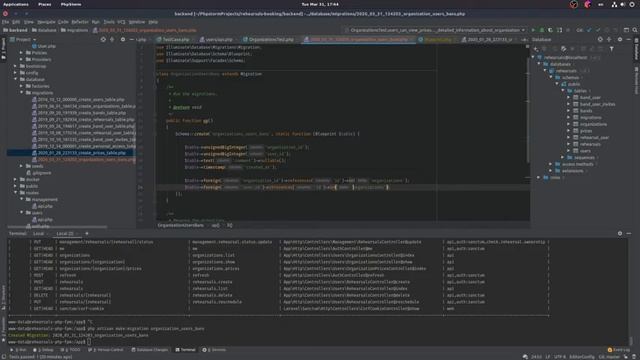The image size is (640, 360).
Task: Open the TODO tool window button
Action: [x=72, y=350]
